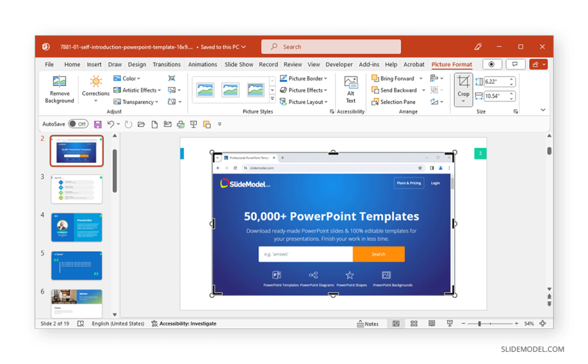Viewport: 588px width, 364px height.
Task: Open Size dialog launcher
Action: tap(516, 111)
